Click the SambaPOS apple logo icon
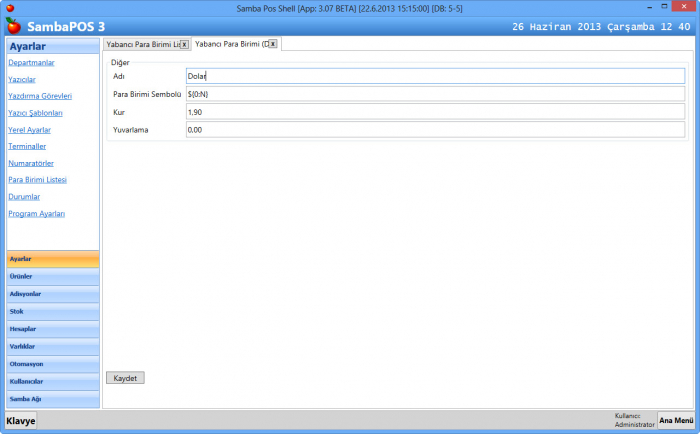 (13, 25)
